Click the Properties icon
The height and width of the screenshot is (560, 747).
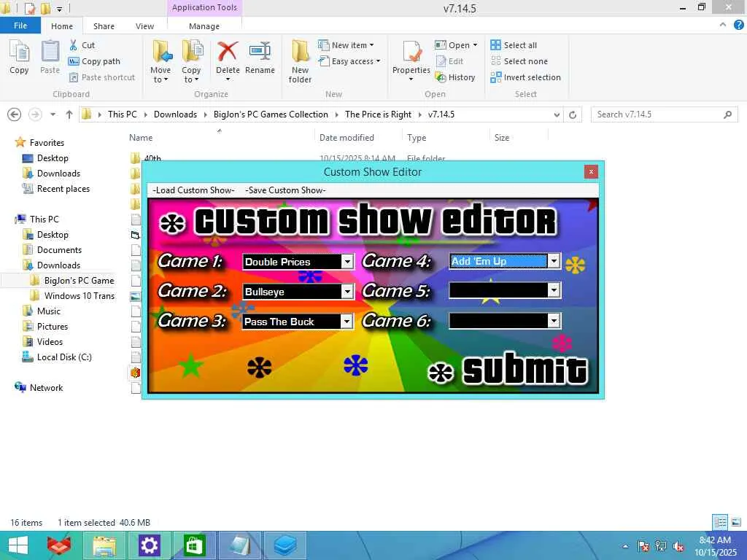tap(411, 52)
